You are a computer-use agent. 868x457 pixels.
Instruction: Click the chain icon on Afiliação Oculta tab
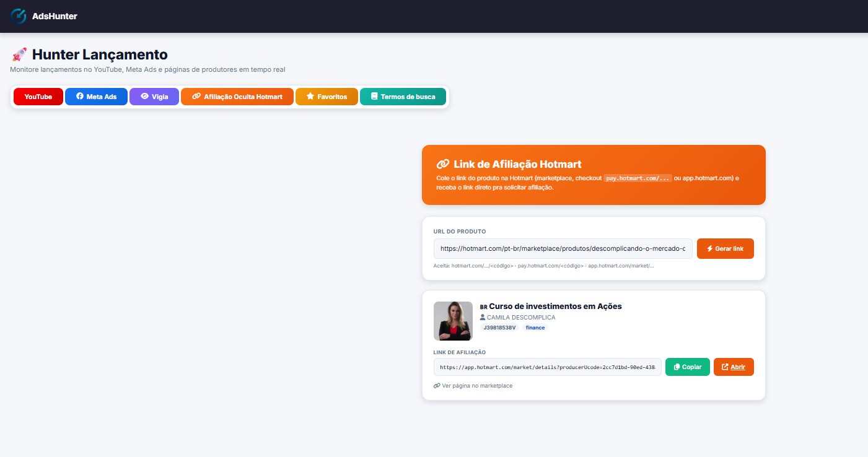[196, 97]
